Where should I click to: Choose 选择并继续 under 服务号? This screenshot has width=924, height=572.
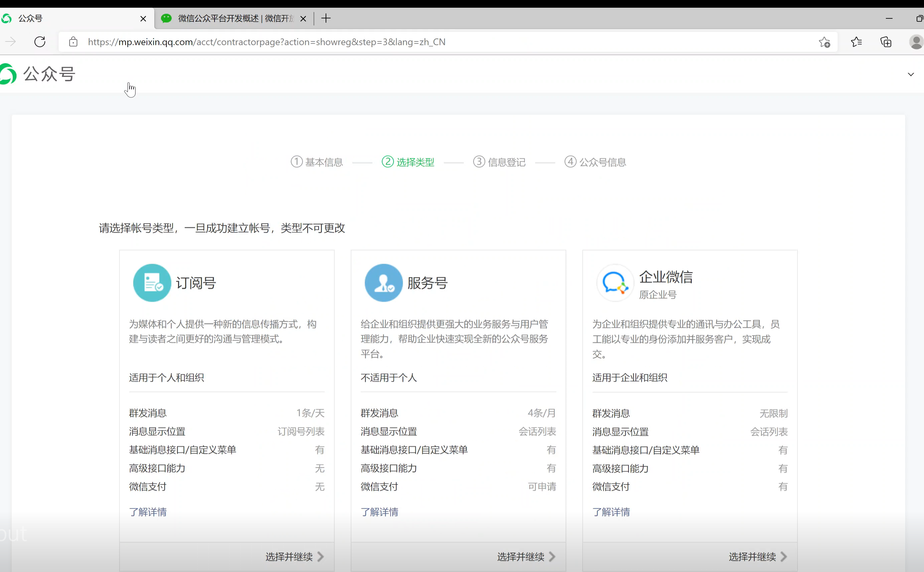tap(526, 557)
